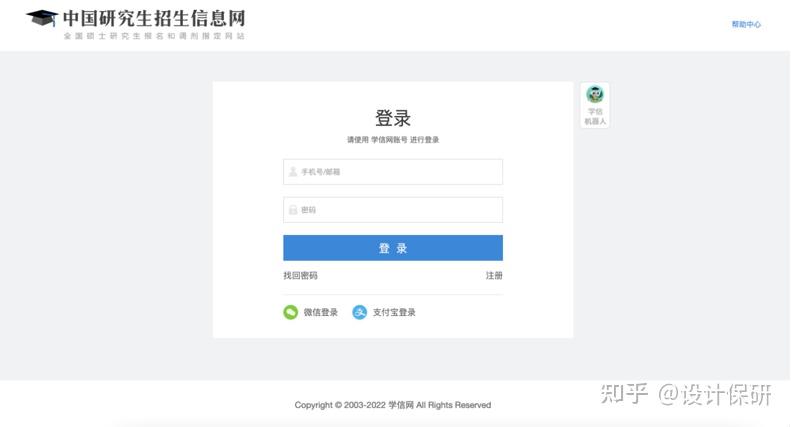Click the Copyright 学信网 footer text
Viewport: 791px width, 427px height.
point(393,405)
